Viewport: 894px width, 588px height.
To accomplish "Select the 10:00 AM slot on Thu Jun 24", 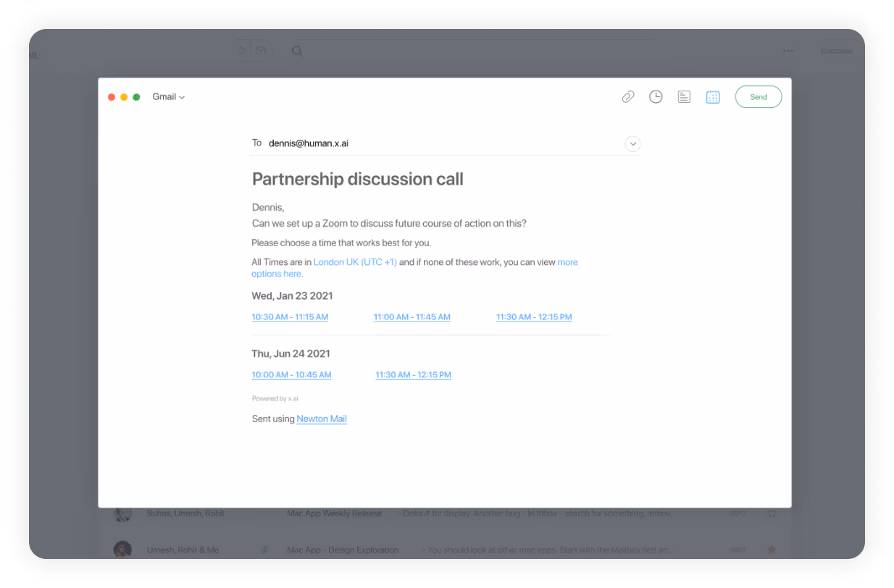I will point(291,374).
